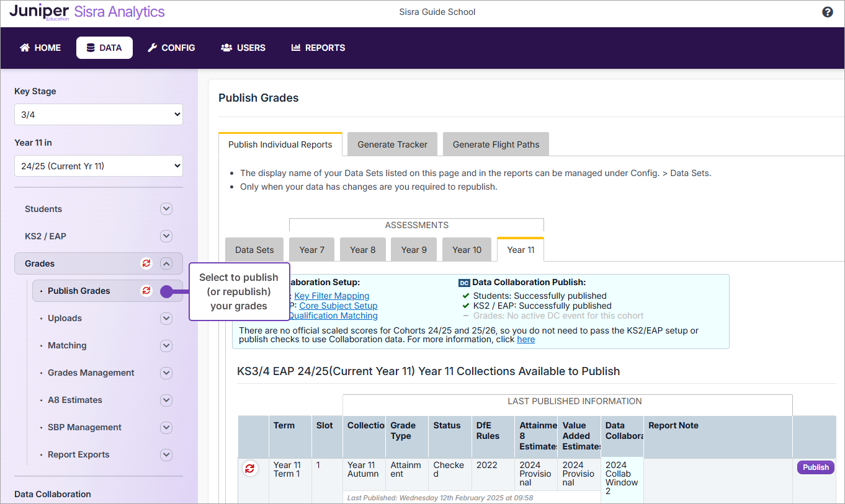Open the CONFIG menu
Screen dimensions: 845x504
coord(171,48)
